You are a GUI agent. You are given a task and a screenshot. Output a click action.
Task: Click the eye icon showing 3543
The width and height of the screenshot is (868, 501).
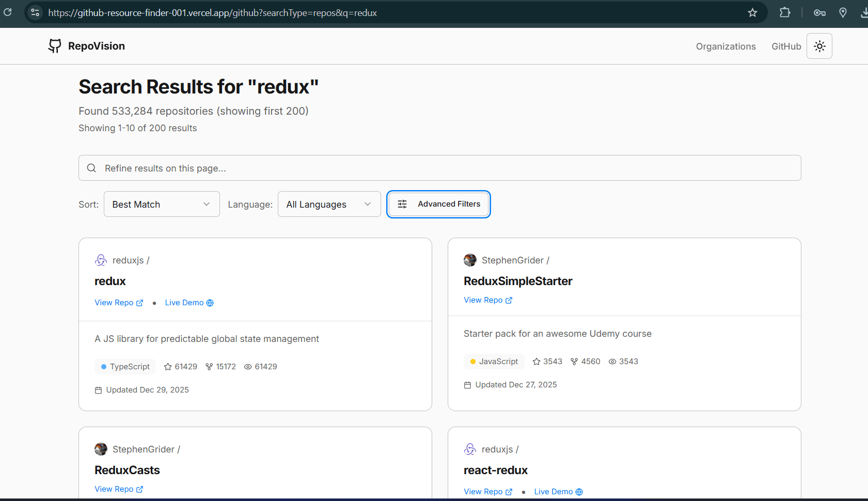[x=612, y=362]
